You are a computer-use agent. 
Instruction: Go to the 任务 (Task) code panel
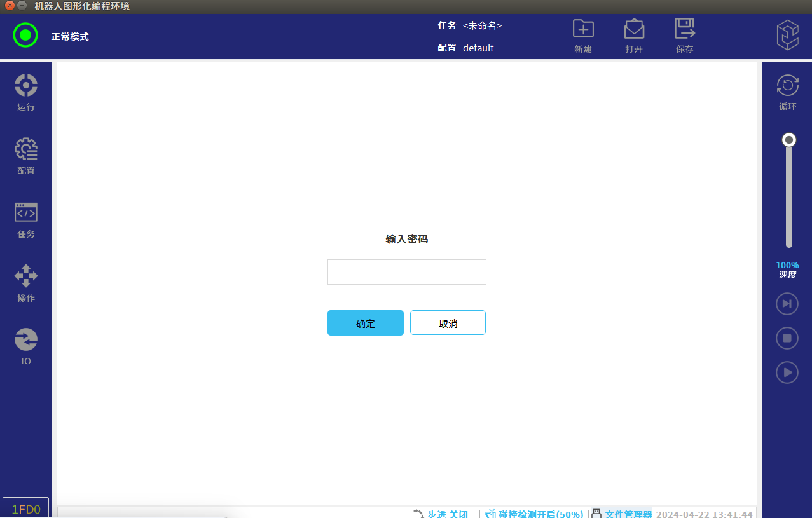click(x=26, y=219)
